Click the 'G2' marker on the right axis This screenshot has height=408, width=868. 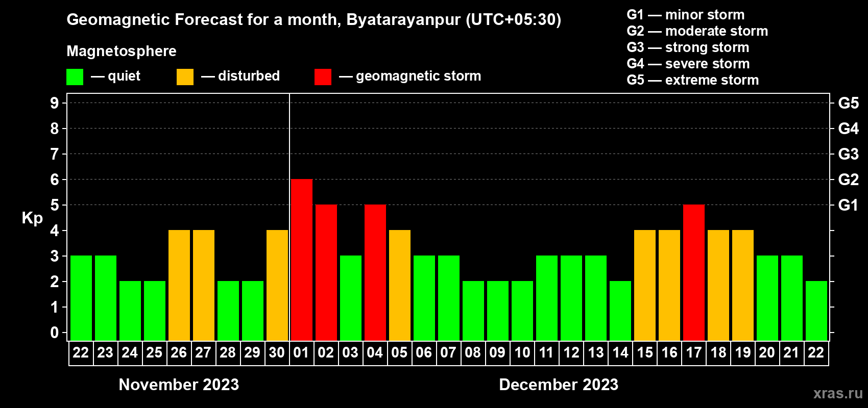[849, 180]
